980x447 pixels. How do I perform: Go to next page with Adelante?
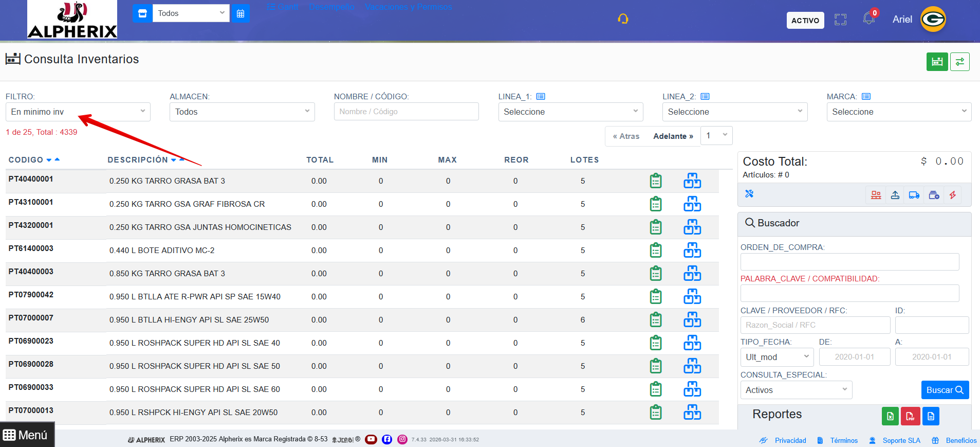coord(673,136)
